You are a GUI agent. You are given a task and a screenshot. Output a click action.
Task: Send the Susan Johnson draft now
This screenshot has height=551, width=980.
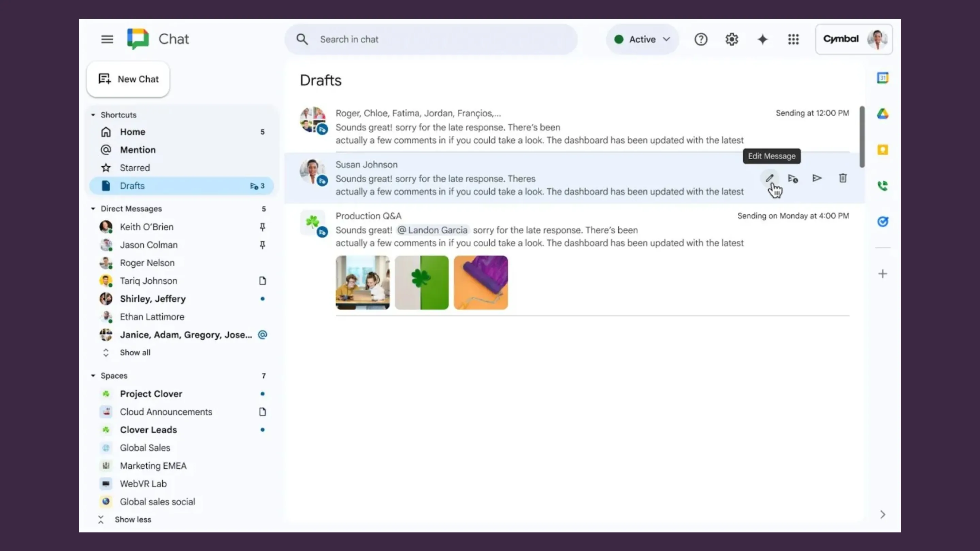817,178
